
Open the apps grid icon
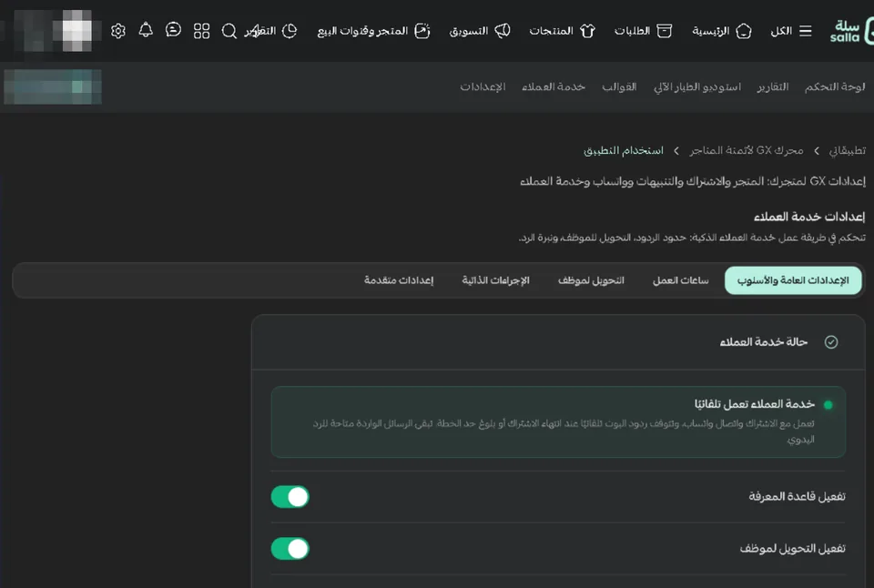(x=201, y=31)
